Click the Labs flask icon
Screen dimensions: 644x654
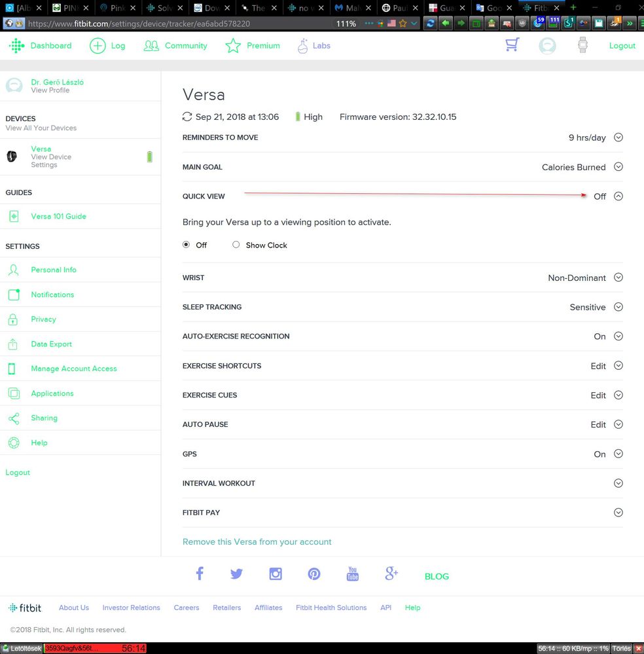point(303,45)
